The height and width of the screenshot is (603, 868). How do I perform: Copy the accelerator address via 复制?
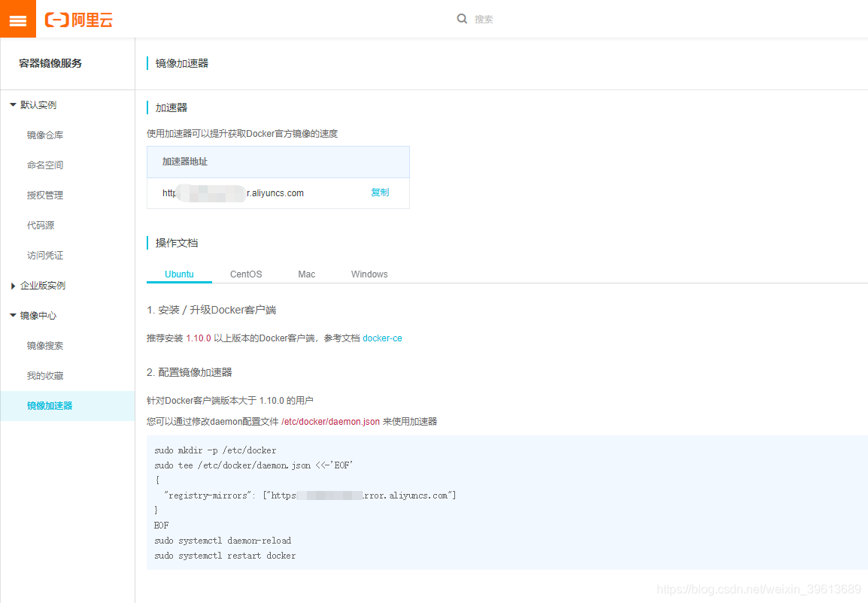(380, 192)
